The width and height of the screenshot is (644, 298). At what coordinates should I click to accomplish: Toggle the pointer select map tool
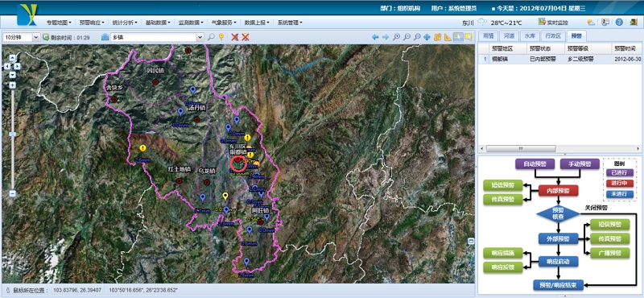pyautogui.click(x=458, y=37)
